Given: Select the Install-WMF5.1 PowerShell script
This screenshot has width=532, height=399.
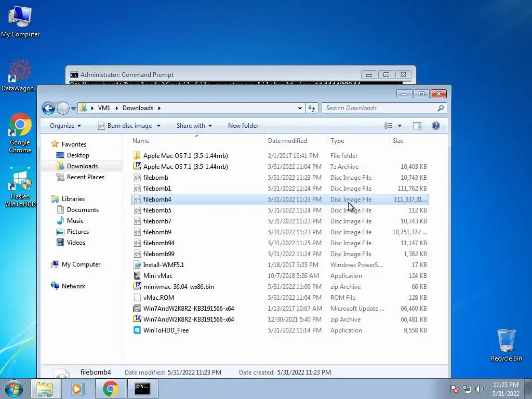Looking at the screenshot, I should tap(280, 264).
